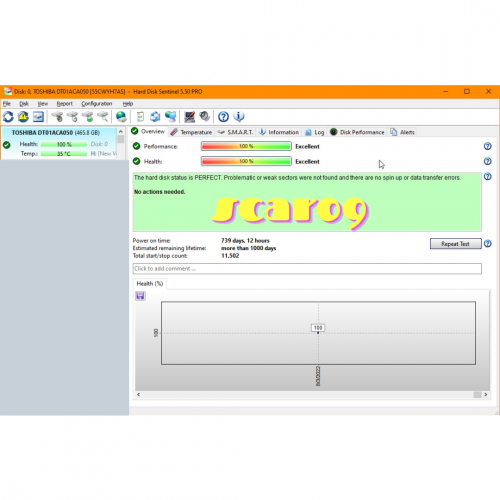Switch to the Log tab

click(x=314, y=132)
